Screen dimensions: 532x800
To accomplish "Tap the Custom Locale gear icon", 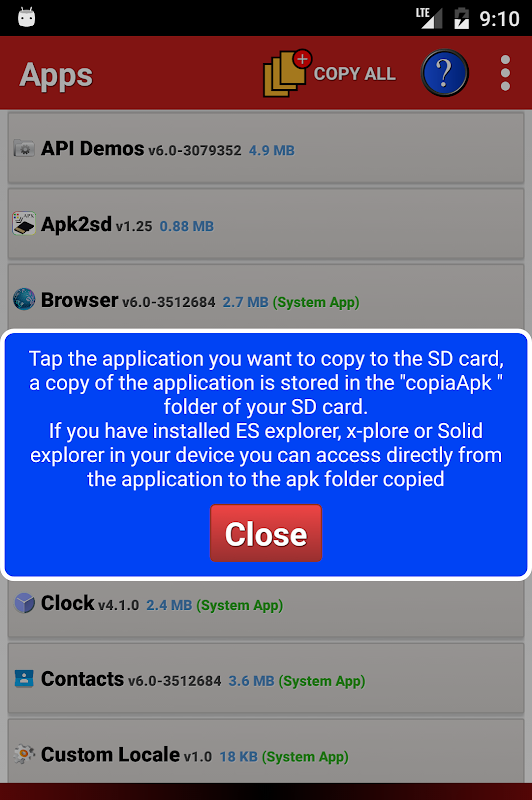I will click(x=24, y=754).
